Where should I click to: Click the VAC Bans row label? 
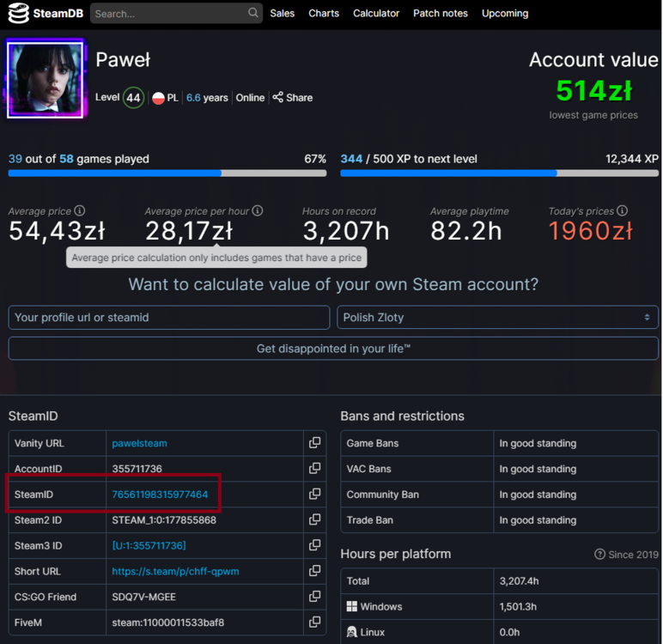point(368,469)
